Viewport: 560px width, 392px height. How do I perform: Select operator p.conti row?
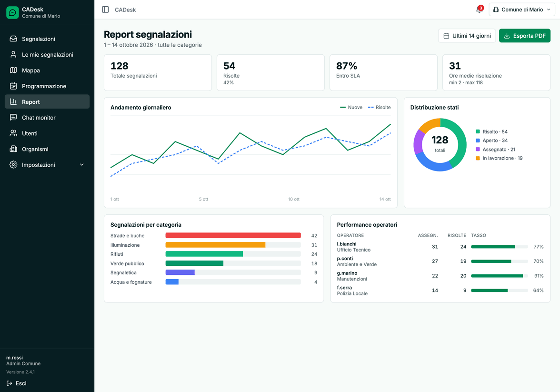click(x=440, y=261)
